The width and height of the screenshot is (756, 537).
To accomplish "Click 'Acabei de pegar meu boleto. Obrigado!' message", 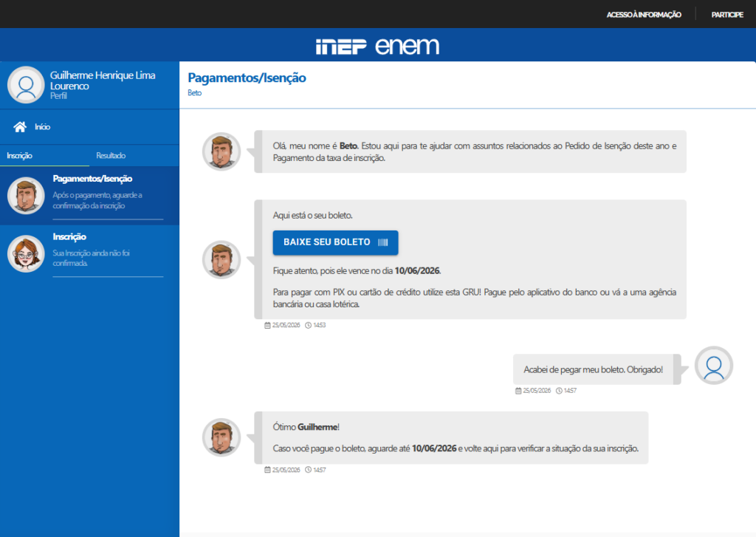I will [593, 369].
